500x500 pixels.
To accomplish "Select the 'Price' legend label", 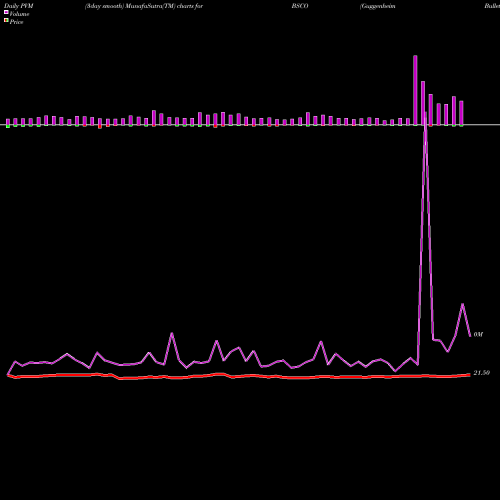I will pos(16,22).
